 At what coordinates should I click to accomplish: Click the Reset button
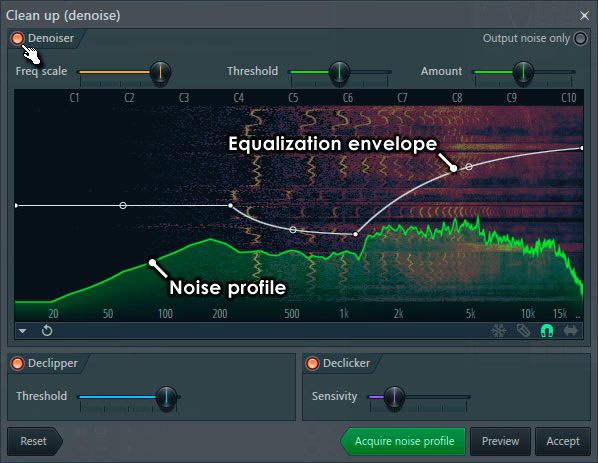[x=34, y=441]
